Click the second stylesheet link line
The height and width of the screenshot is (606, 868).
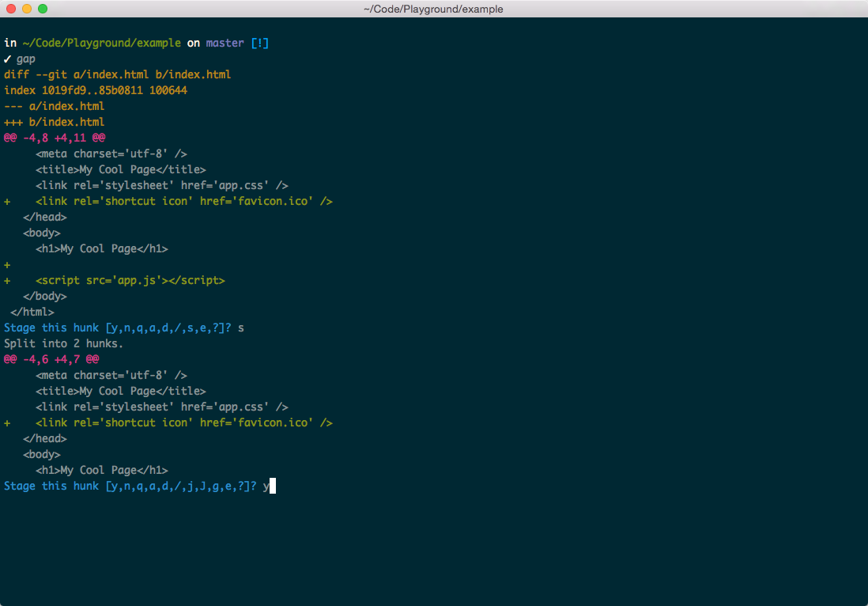pos(161,407)
